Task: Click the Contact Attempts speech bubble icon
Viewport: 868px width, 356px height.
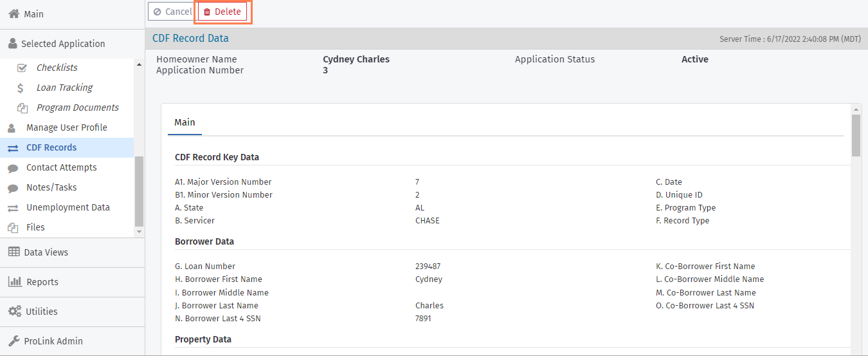Action: 13,168
